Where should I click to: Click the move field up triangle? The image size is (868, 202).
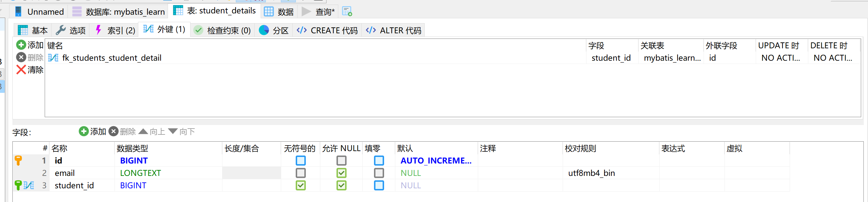pos(143,131)
